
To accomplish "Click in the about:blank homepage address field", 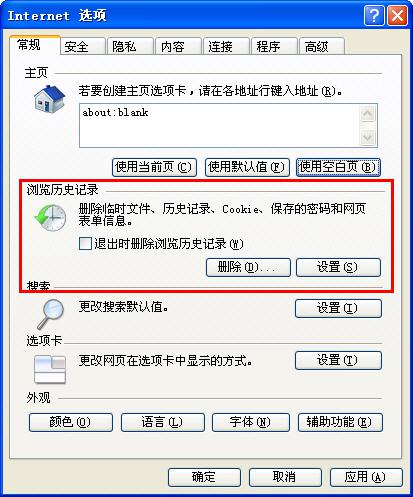I will click(219, 125).
